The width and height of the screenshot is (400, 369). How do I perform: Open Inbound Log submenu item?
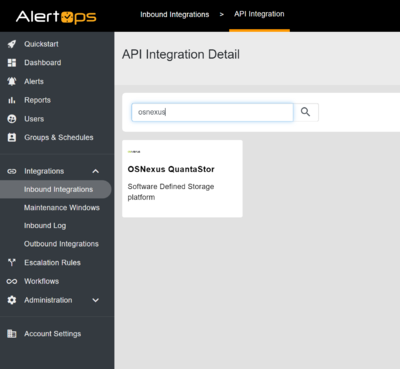45,226
